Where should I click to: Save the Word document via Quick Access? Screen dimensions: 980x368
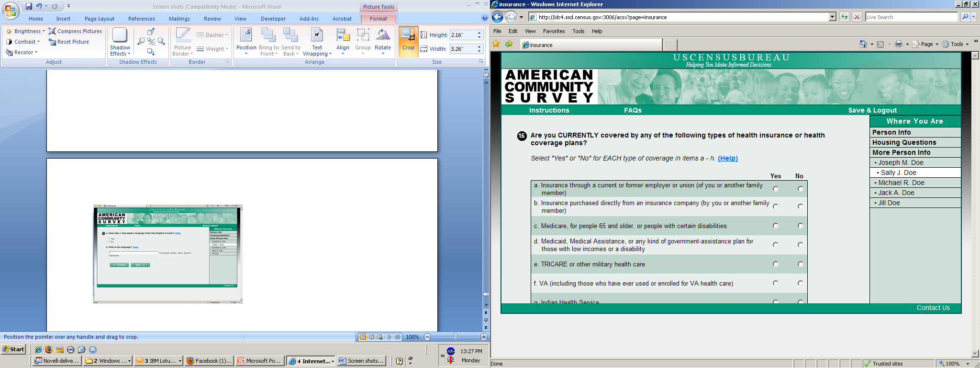click(29, 6)
